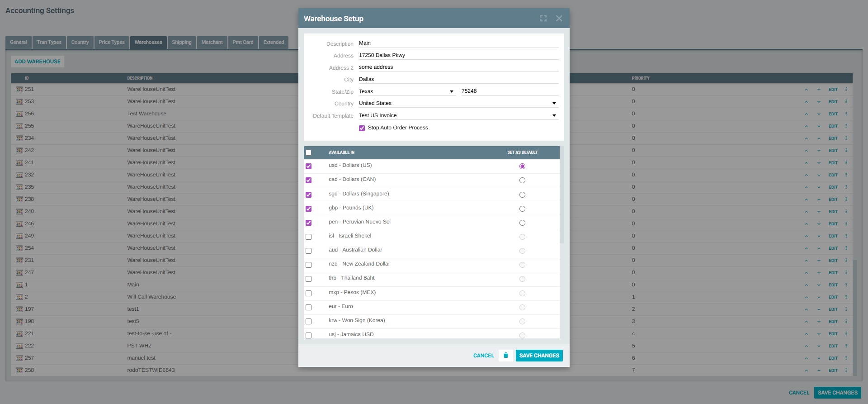Click the grid icon for warehouse 258

(19, 371)
